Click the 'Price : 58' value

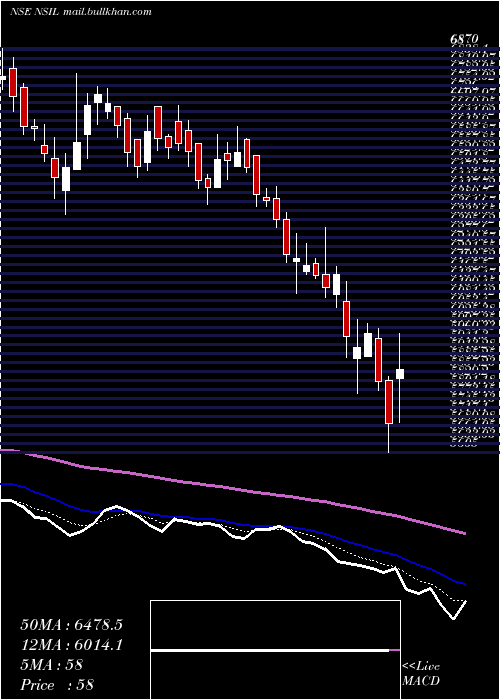(x=58, y=685)
